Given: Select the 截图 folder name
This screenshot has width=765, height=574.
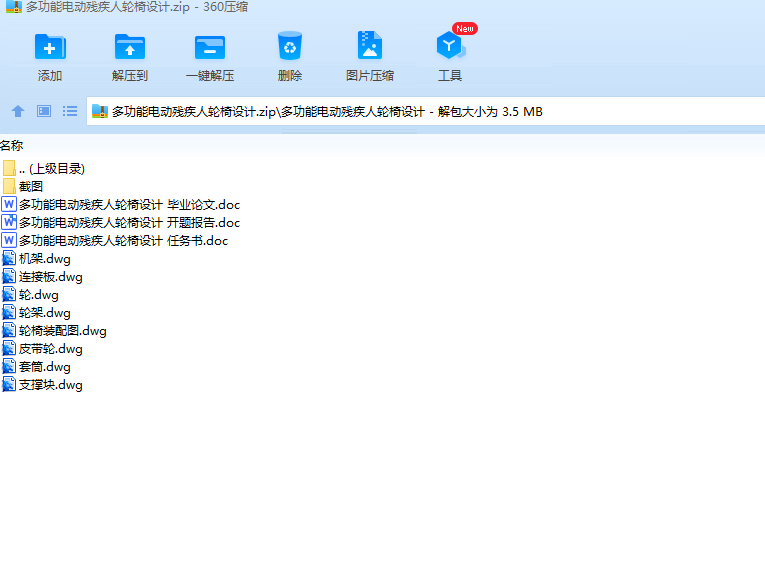Looking at the screenshot, I should pos(31,186).
